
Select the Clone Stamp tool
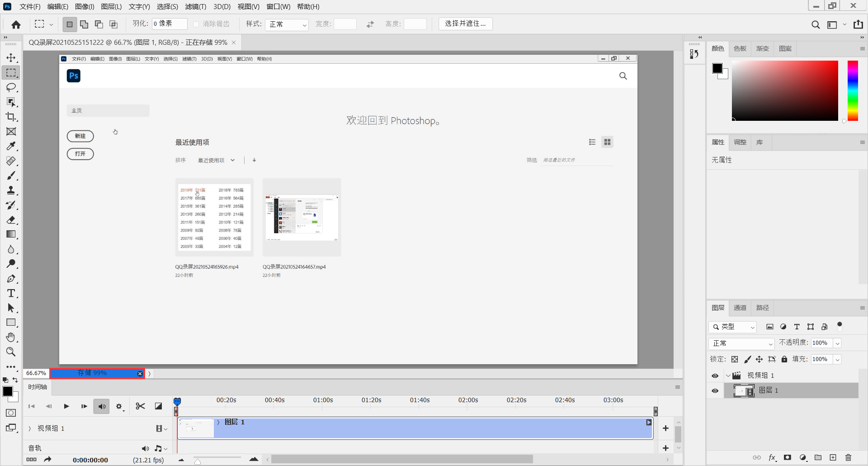pos(11,190)
